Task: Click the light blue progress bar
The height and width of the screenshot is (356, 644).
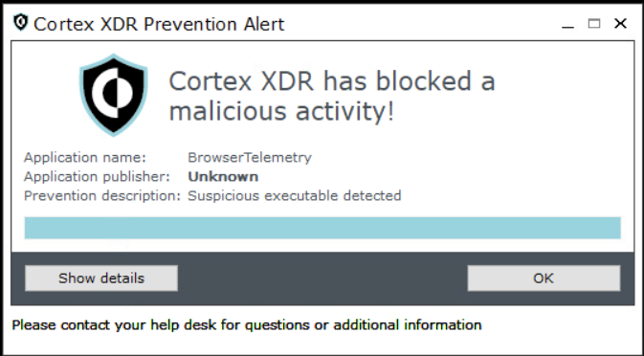Action: [322, 228]
